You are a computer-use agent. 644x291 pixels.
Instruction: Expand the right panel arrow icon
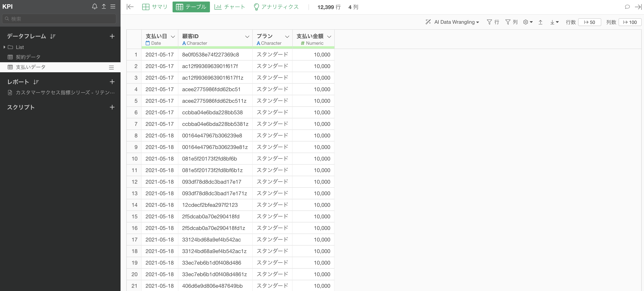pos(638,7)
